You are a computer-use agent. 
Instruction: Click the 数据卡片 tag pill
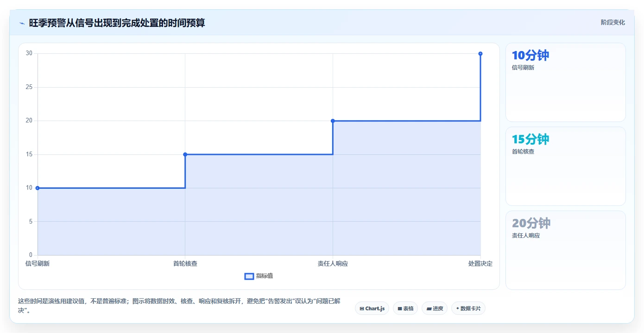click(468, 308)
